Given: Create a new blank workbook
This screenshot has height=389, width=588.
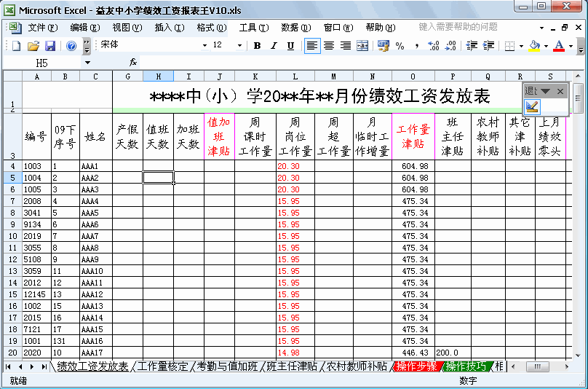Looking at the screenshot, I should 17,46.
